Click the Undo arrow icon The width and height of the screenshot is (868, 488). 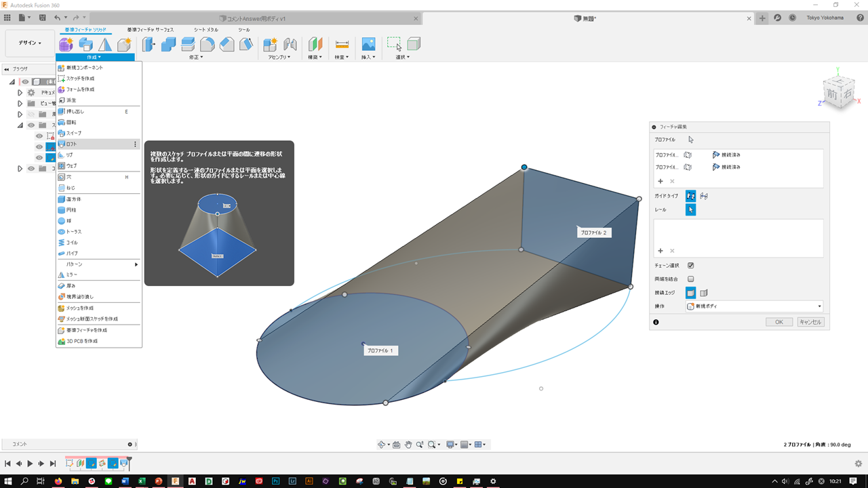tap(58, 18)
